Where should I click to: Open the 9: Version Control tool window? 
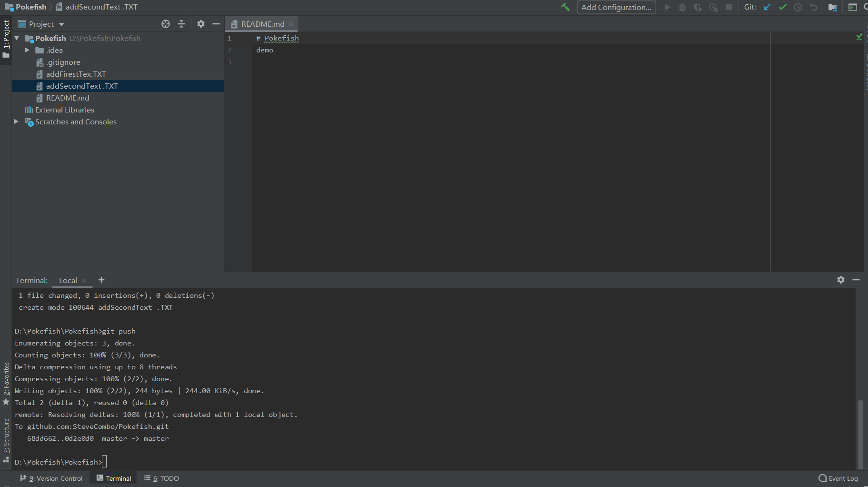(x=51, y=478)
